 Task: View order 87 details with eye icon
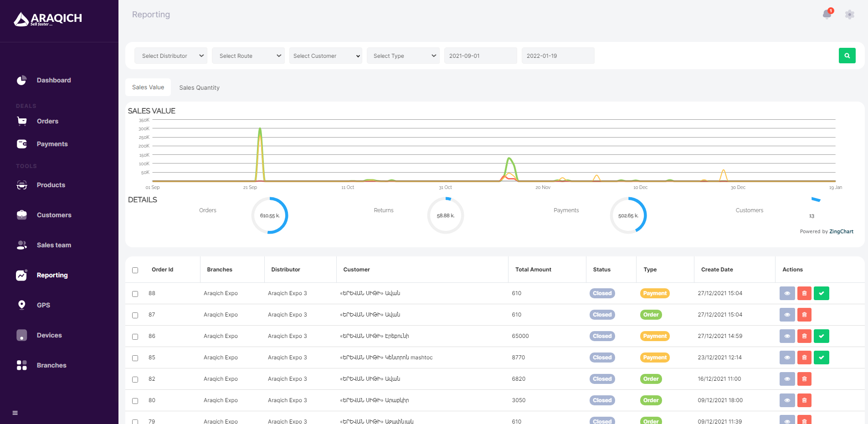click(x=787, y=315)
